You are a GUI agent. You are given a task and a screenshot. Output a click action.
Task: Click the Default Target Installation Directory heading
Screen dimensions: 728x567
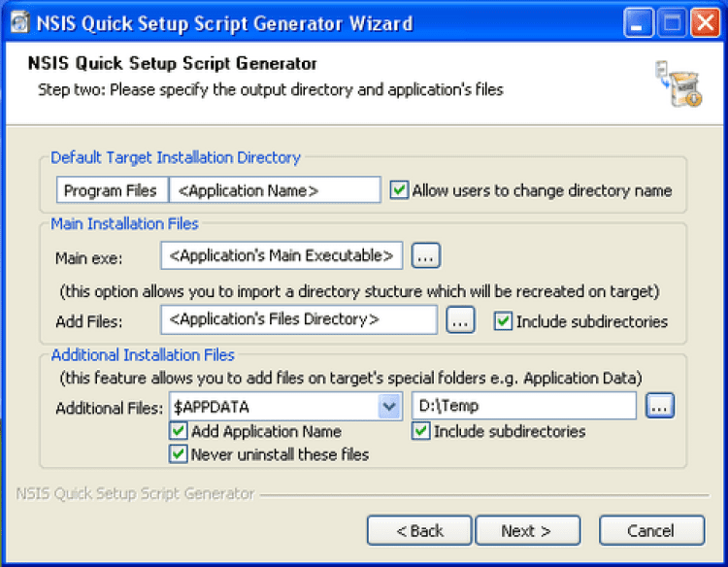pyautogui.click(x=176, y=157)
